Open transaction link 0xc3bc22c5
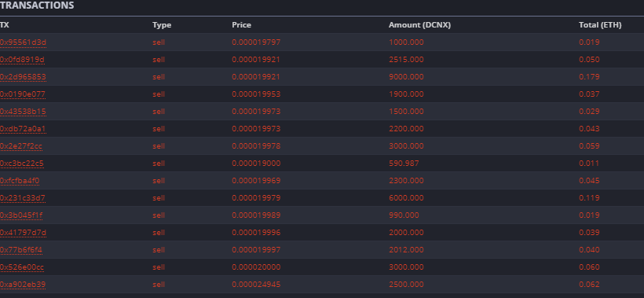This screenshot has width=644, height=298. coord(22,164)
